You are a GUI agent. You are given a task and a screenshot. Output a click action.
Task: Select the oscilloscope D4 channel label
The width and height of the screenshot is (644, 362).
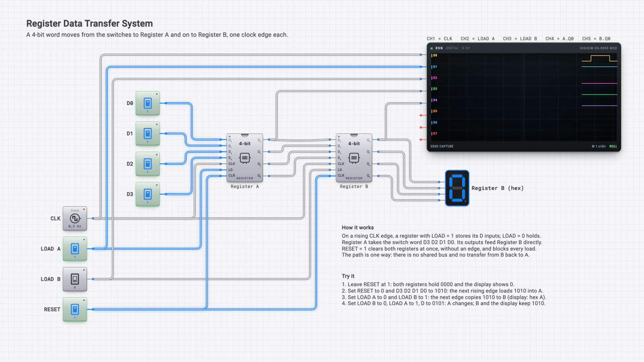435,100
